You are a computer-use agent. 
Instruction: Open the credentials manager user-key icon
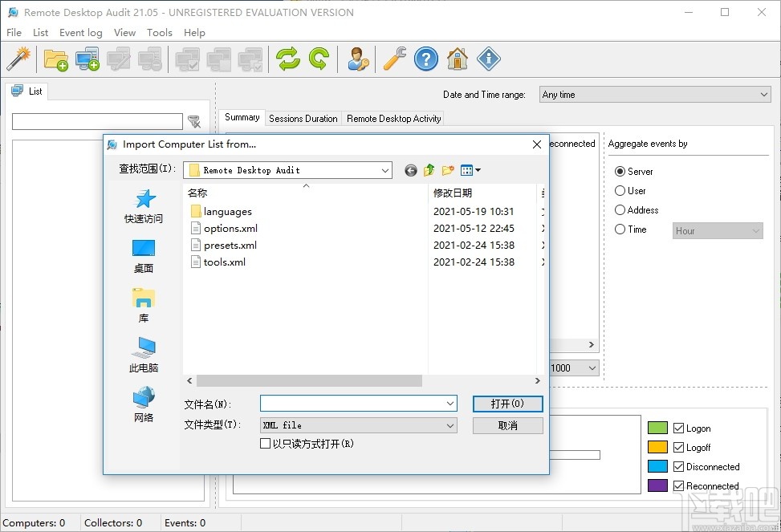[x=358, y=58]
